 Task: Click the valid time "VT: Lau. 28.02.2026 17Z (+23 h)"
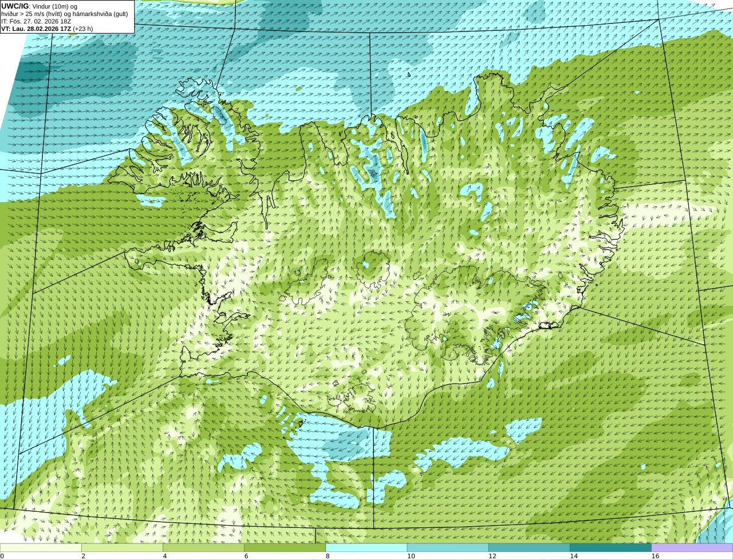pyautogui.click(x=47, y=29)
